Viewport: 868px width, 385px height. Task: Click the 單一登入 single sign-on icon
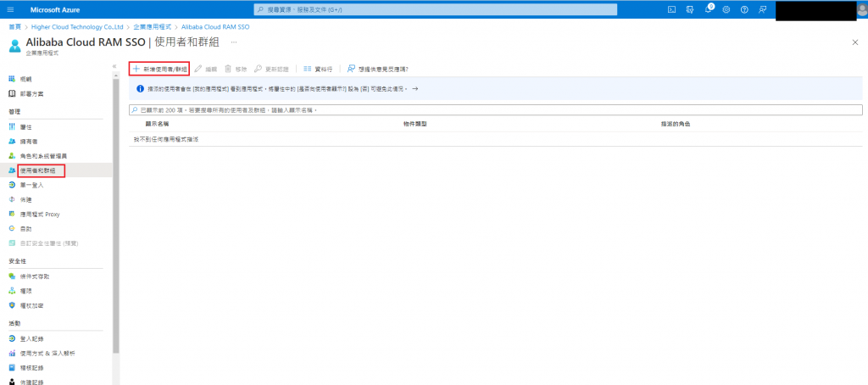tap(12, 185)
